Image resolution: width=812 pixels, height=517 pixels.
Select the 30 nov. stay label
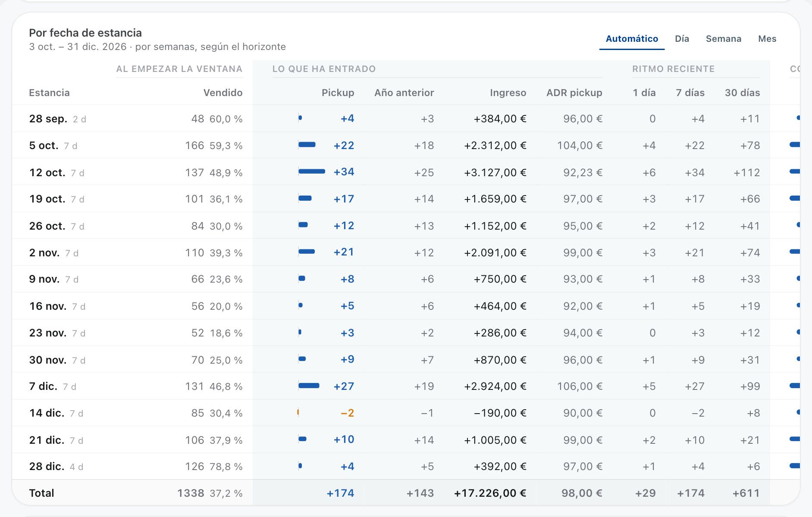(47, 360)
